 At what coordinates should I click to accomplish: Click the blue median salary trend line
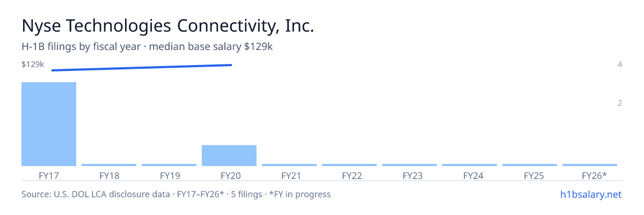pos(142,68)
